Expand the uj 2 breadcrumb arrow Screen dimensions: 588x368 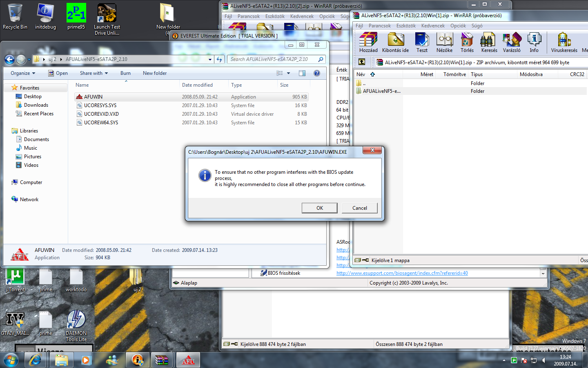pos(61,59)
